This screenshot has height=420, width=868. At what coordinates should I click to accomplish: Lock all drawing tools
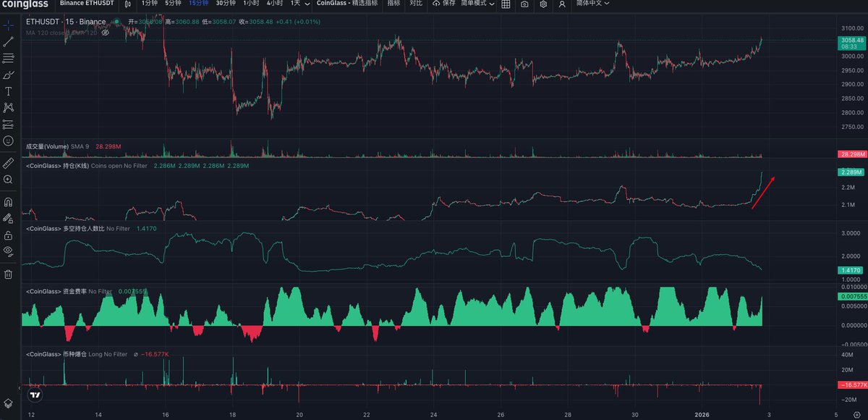8,235
